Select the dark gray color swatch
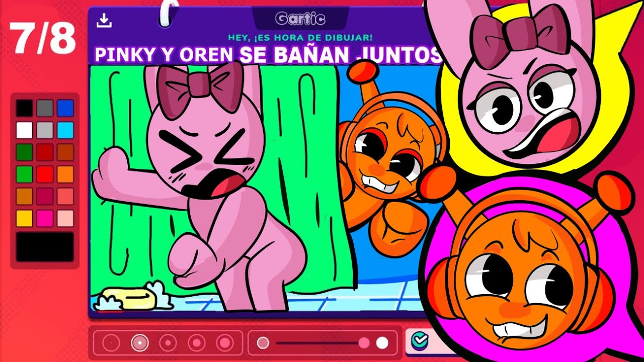 point(45,108)
